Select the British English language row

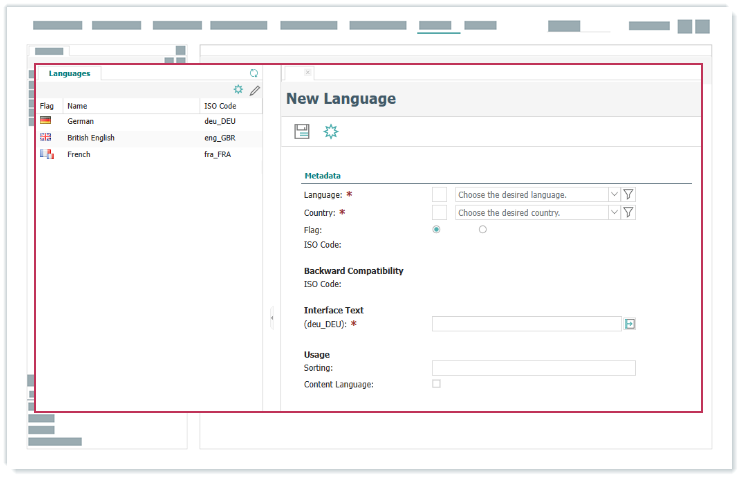[90, 138]
